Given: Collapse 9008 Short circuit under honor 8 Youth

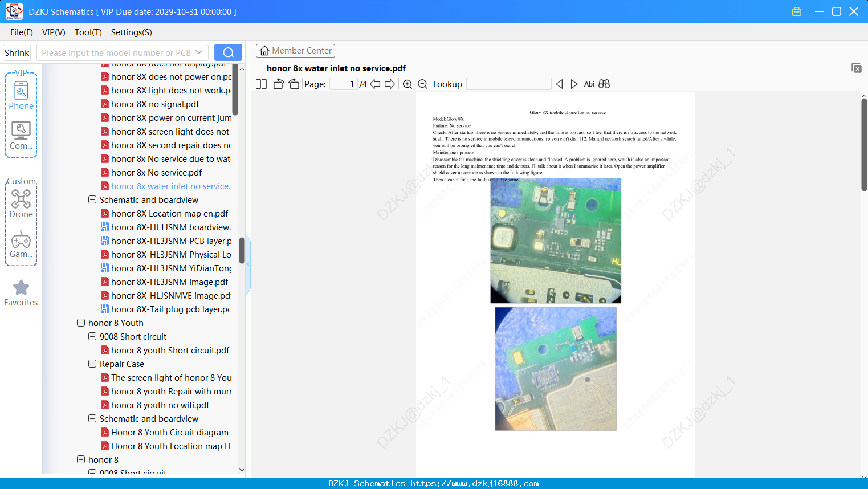Looking at the screenshot, I should coord(92,337).
